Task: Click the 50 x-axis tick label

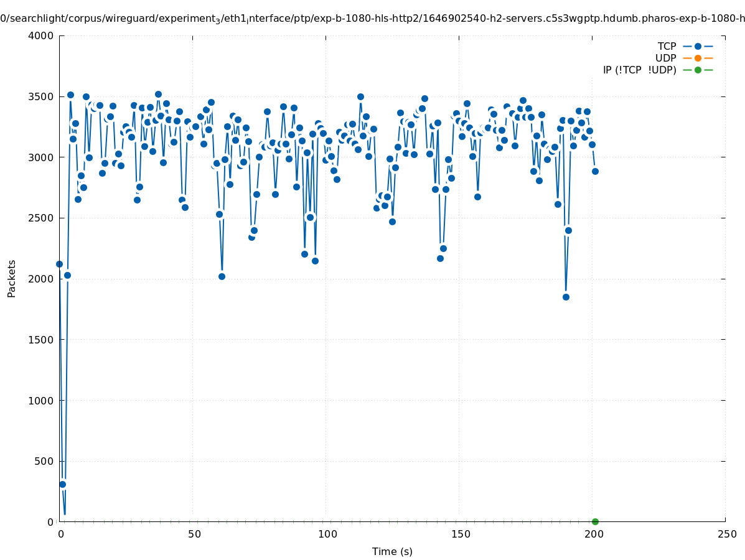Action: [x=194, y=534]
